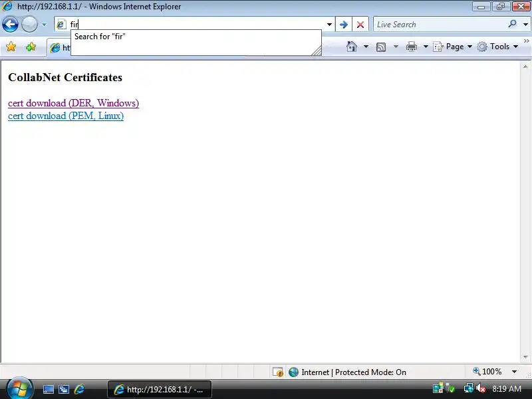This screenshot has height=399, width=532.
Task: Click the Go arrow button
Action: [343, 25]
